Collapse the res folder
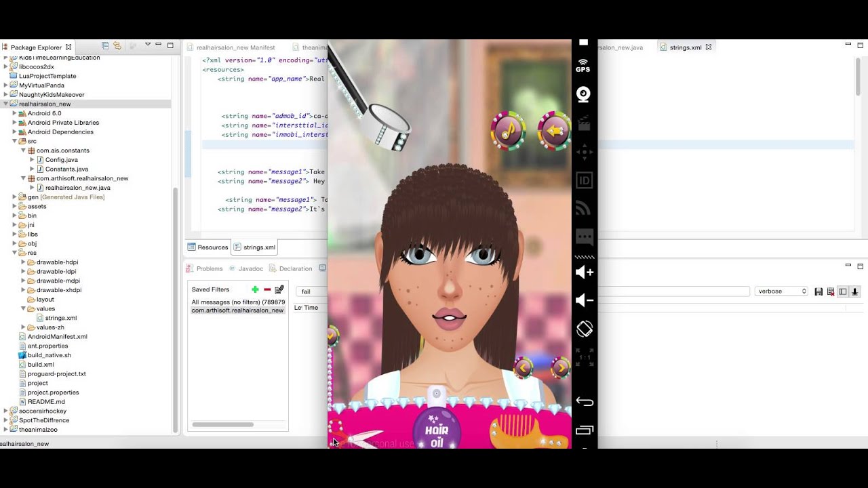Image resolution: width=868 pixels, height=488 pixels. (x=15, y=253)
